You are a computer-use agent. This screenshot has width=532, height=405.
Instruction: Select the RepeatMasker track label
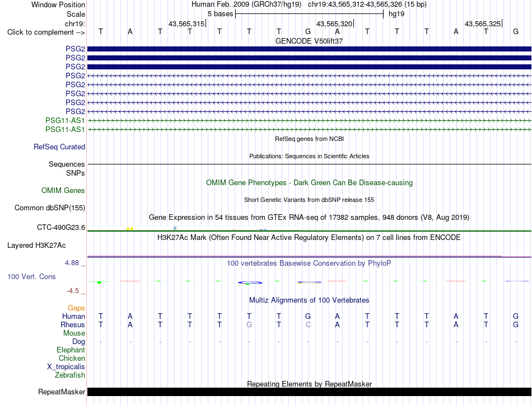tap(62, 392)
